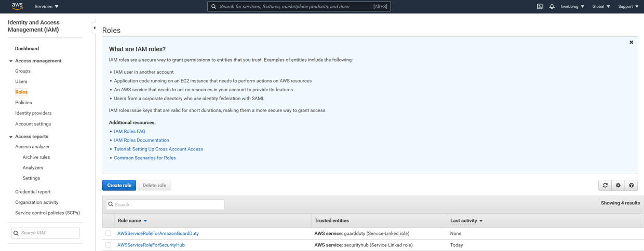Viewport: 644px width, 251px height.
Task: Open Service control policies (SCPs)
Action: [48, 213]
